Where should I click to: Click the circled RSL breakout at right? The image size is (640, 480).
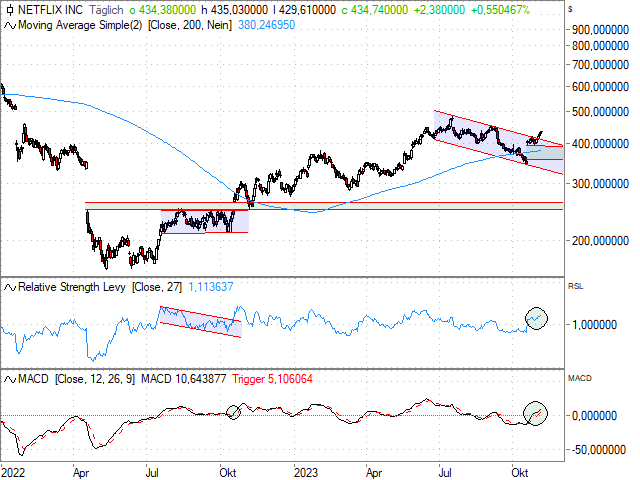[536, 318]
